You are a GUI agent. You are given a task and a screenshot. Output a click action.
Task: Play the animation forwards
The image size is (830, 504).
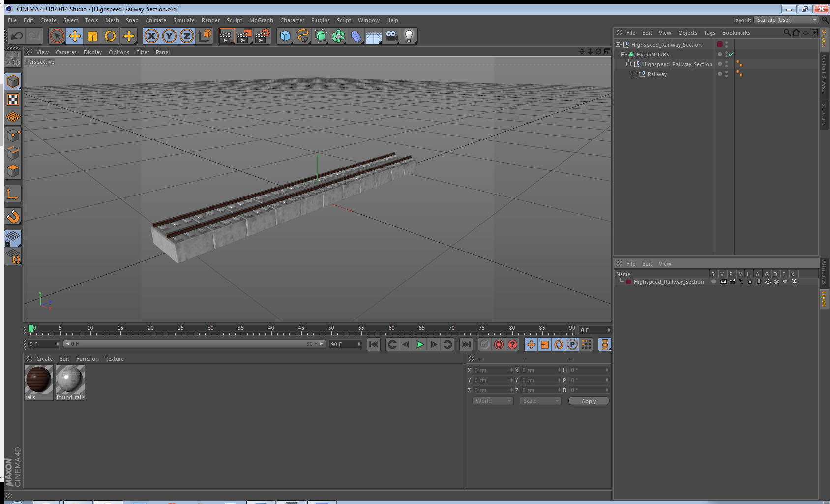420,344
